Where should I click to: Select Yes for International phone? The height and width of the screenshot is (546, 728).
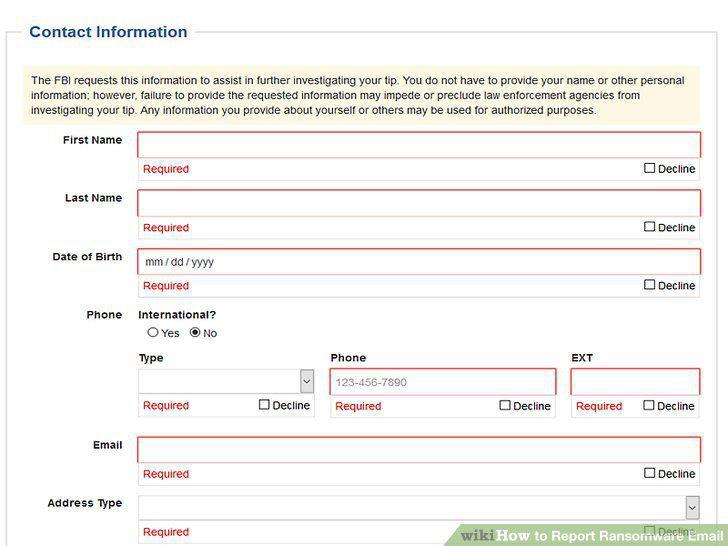[x=153, y=332]
